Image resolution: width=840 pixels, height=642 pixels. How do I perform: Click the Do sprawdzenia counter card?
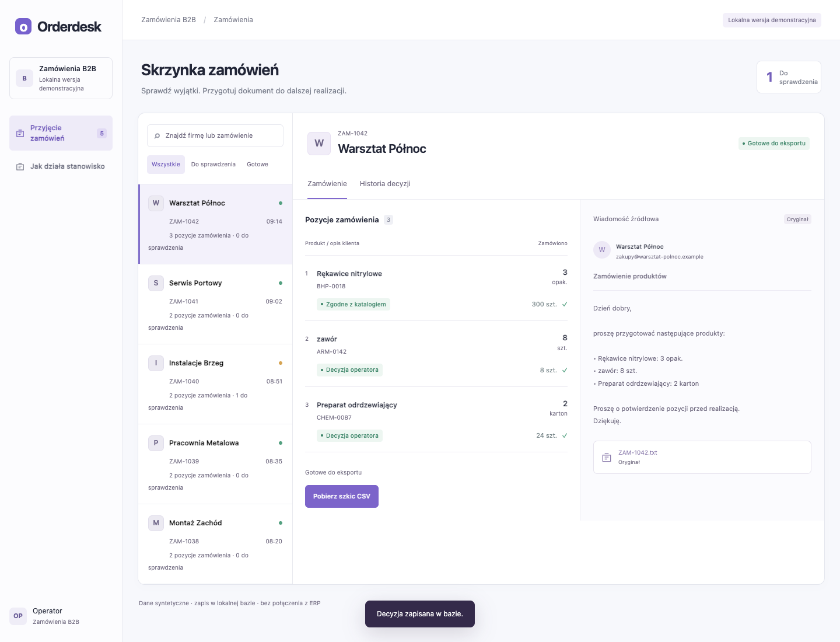click(789, 77)
